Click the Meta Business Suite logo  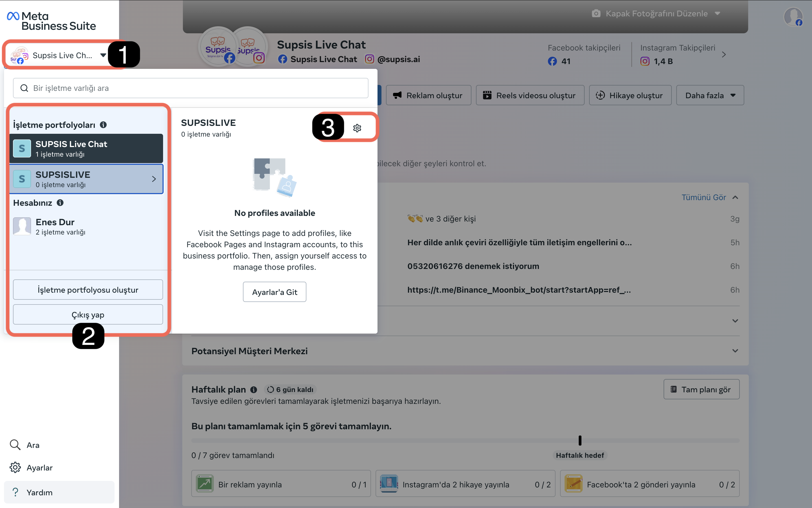[x=51, y=21]
